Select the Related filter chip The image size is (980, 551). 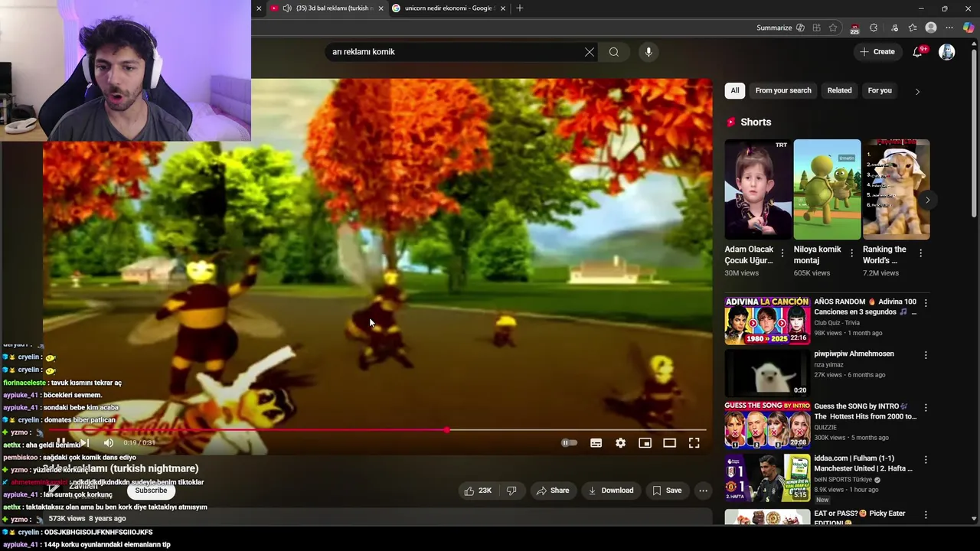pos(839,90)
